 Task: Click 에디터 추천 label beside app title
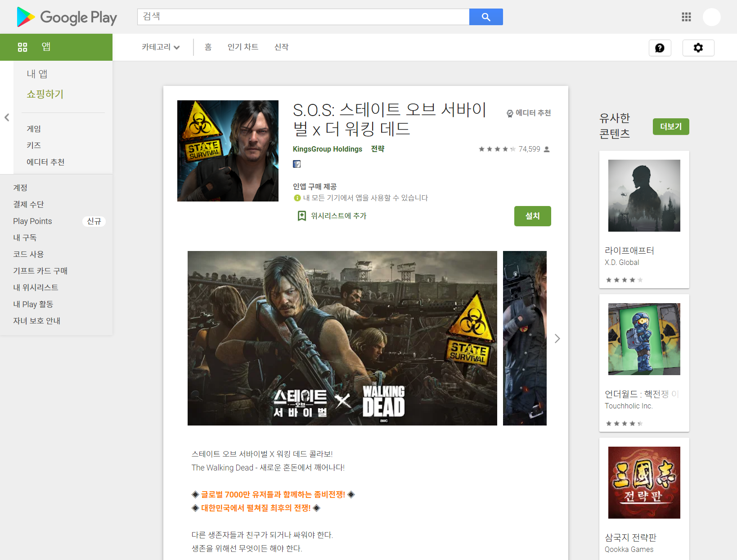tap(533, 113)
